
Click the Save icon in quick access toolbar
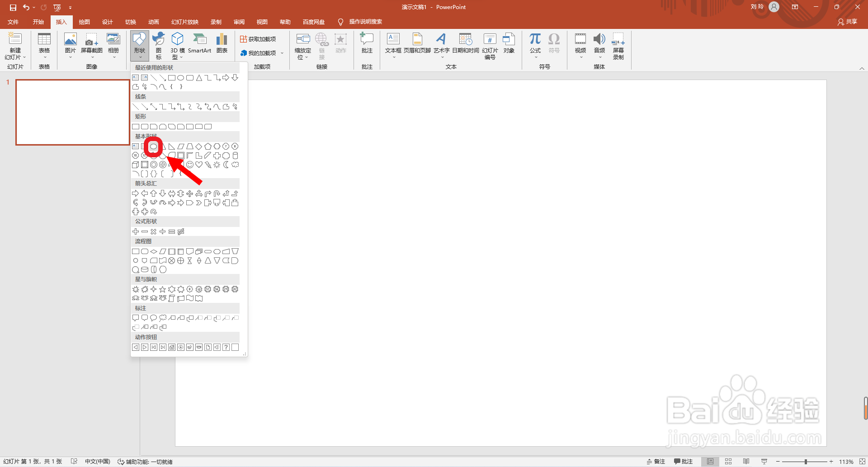pyautogui.click(x=13, y=7)
